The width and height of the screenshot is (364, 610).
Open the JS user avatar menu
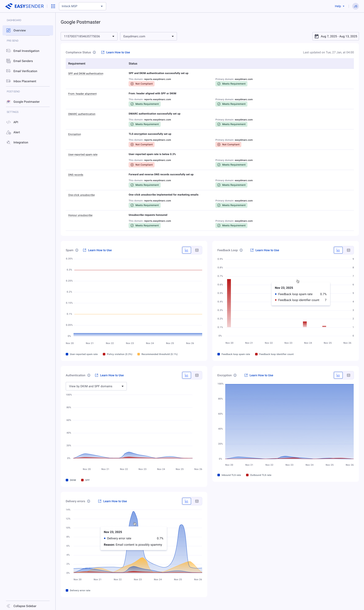(x=355, y=6)
